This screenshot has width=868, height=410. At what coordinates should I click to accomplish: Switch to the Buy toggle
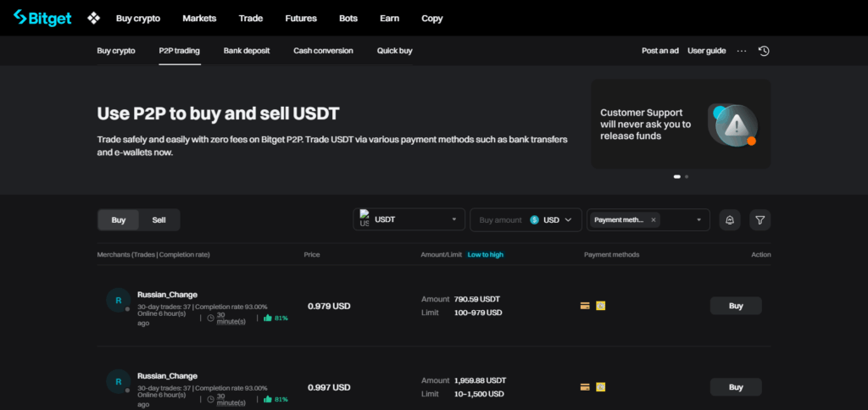[x=119, y=219]
